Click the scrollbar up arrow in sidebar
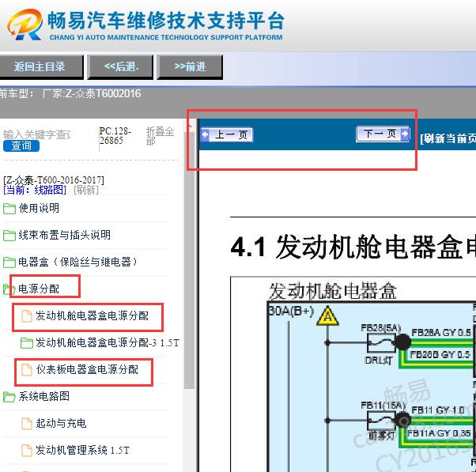This screenshot has width=476, height=472. (x=190, y=126)
